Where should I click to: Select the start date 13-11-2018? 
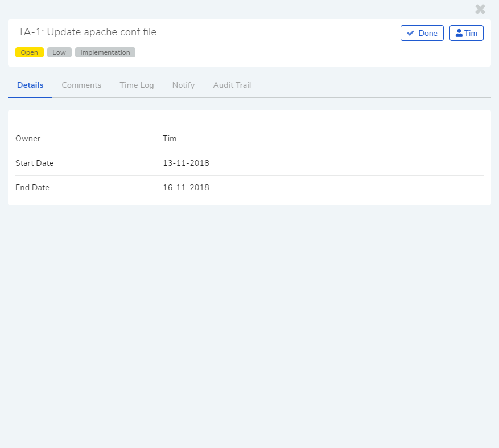click(x=186, y=163)
